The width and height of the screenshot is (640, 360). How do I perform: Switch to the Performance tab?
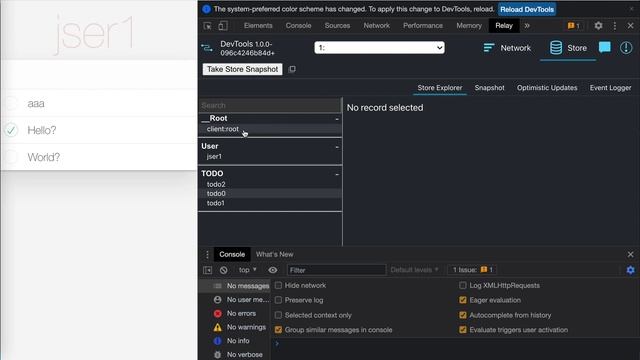423,26
